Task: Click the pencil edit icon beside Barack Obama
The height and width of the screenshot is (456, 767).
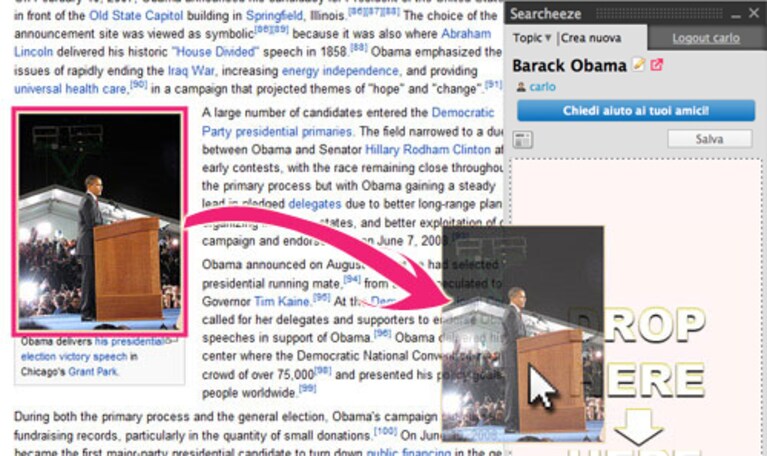Action: pyautogui.click(x=638, y=65)
